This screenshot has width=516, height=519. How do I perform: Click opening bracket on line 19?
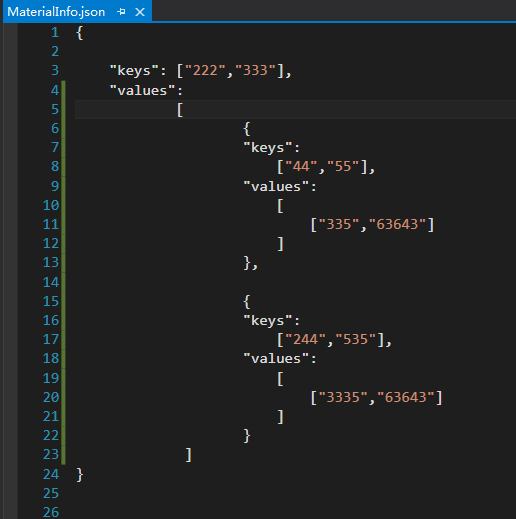tap(280, 379)
